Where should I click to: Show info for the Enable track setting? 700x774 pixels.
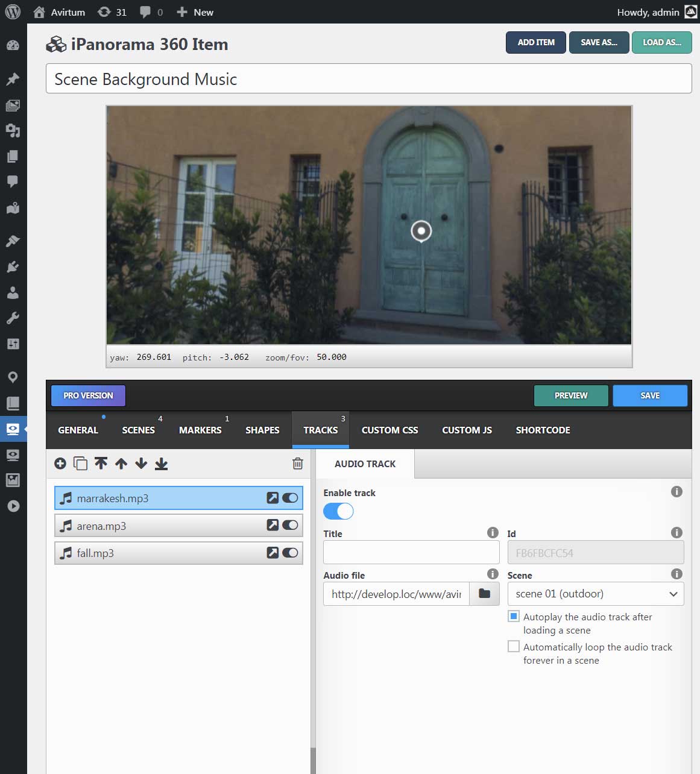676,492
